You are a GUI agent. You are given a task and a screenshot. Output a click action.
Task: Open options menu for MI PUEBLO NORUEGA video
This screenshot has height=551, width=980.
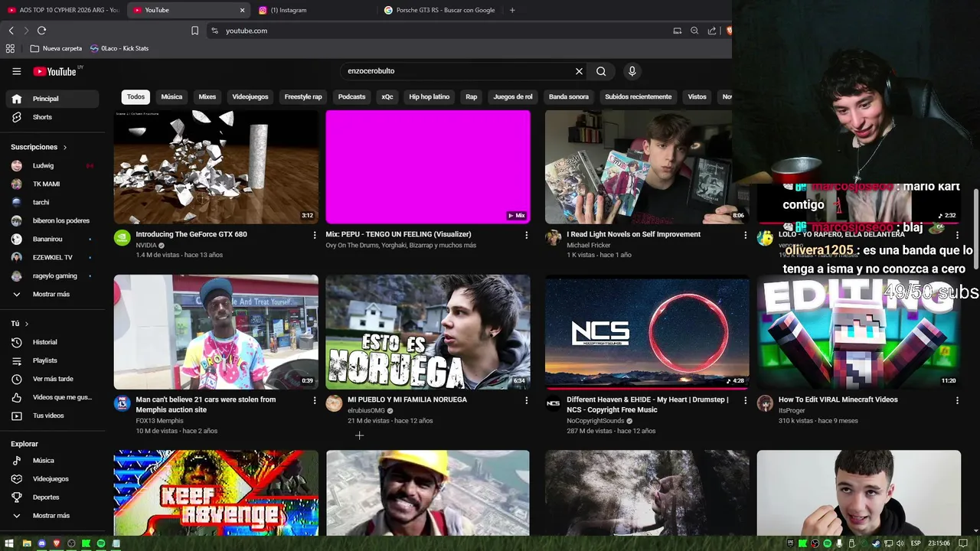[526, 400]
